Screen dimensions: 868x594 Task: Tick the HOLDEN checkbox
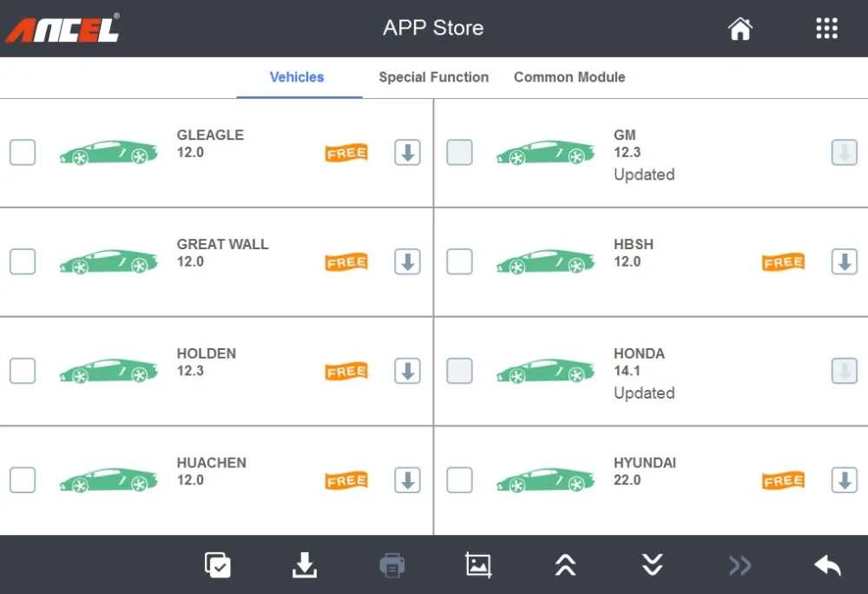coord(23,371)
